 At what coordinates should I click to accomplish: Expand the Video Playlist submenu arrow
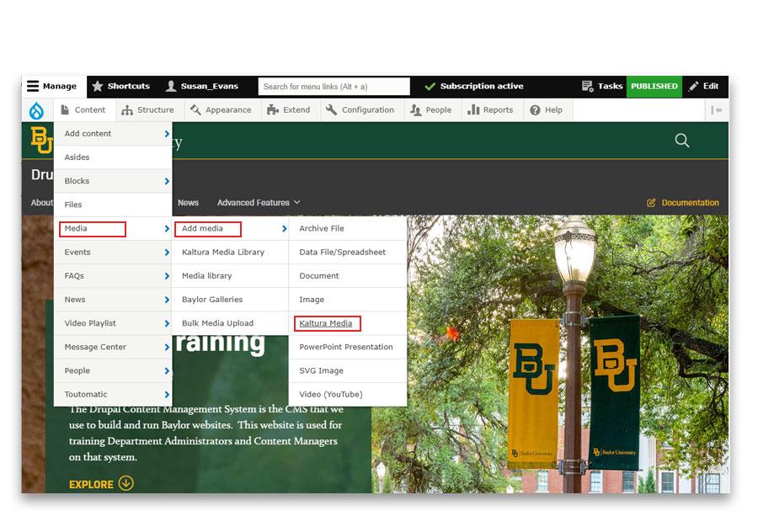coord(167,323)
